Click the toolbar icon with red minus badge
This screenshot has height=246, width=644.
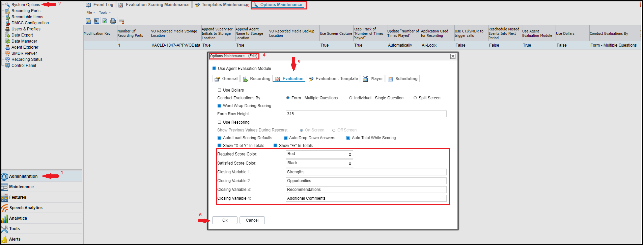[121, 21]
